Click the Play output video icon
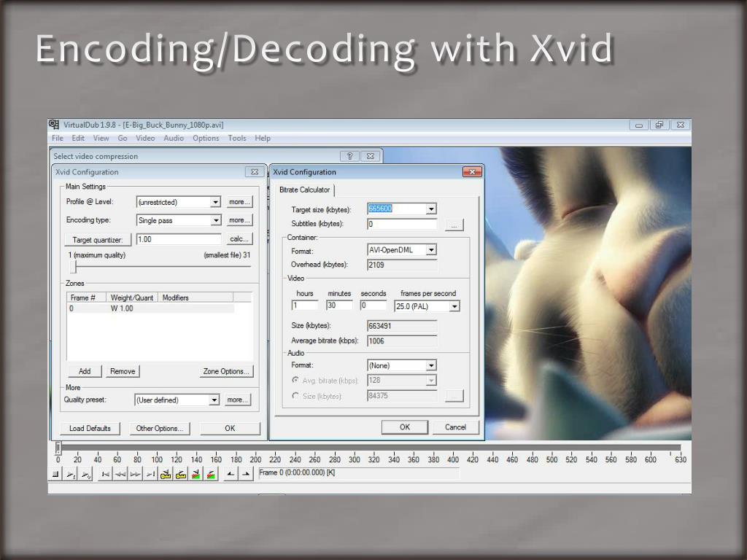 86,474
